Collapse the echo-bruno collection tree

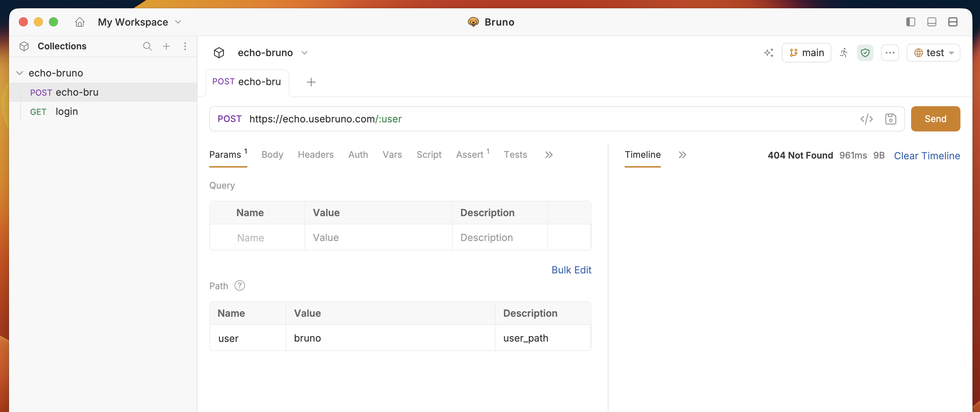(x=20, y=73)
